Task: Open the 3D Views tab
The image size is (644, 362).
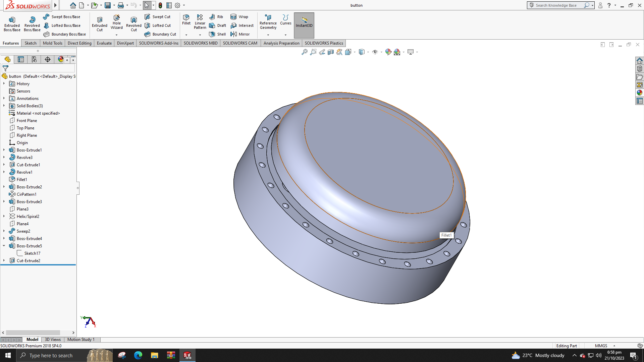Action: coord(53,340)
